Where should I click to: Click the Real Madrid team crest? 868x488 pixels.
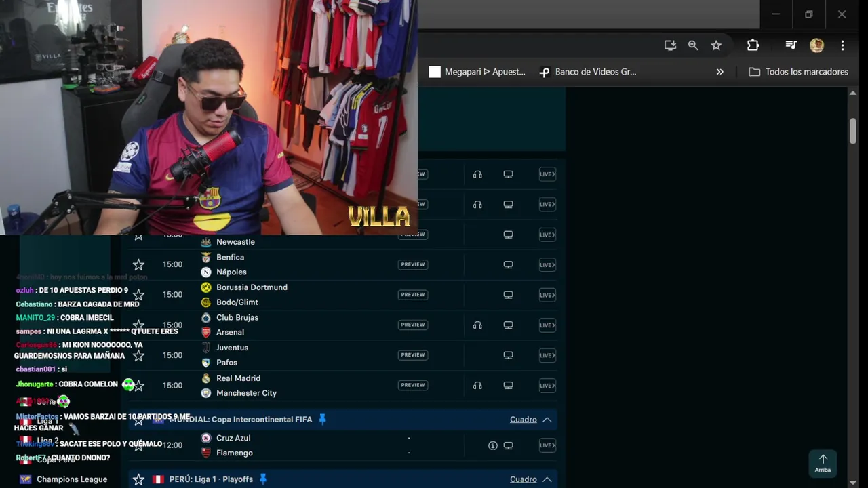[x=206, y=378]
